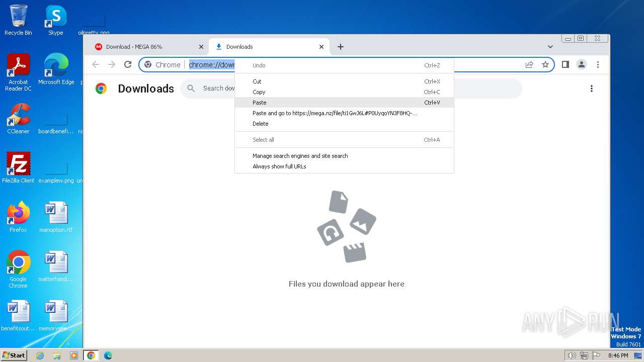Choose Copy from the context menu

344,92
